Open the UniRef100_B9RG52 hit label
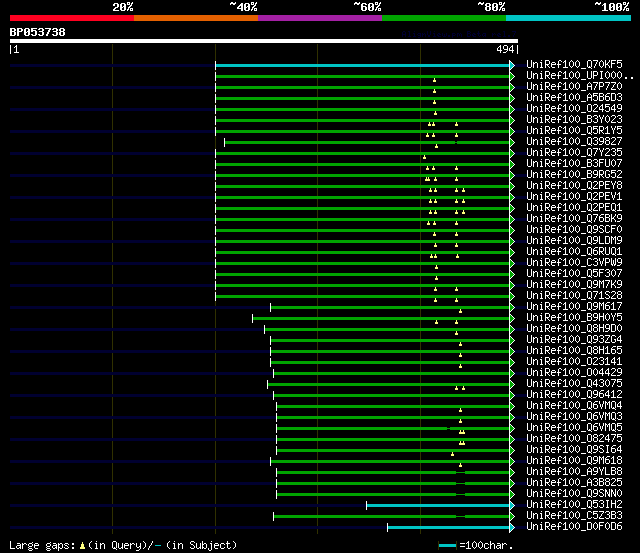 (574, 175)
